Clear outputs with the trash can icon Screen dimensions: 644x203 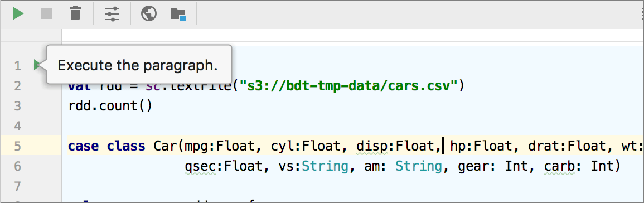(x=75, y=14)
